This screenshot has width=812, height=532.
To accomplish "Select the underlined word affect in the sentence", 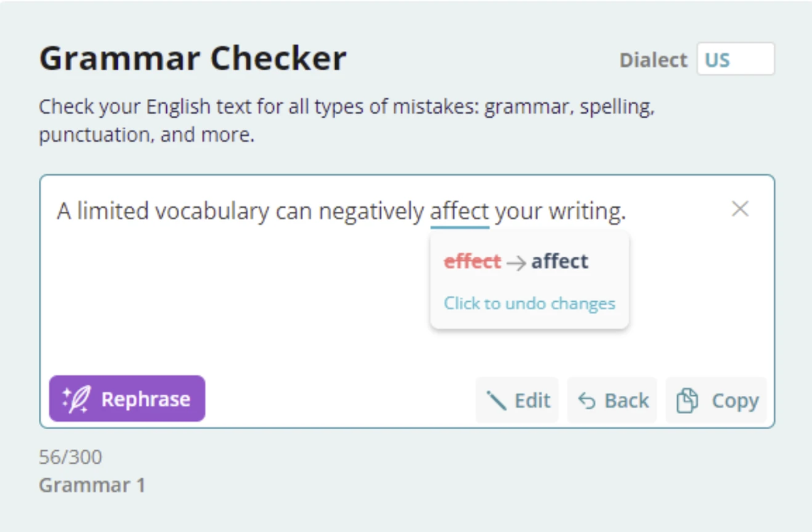I will pos(459,211).
